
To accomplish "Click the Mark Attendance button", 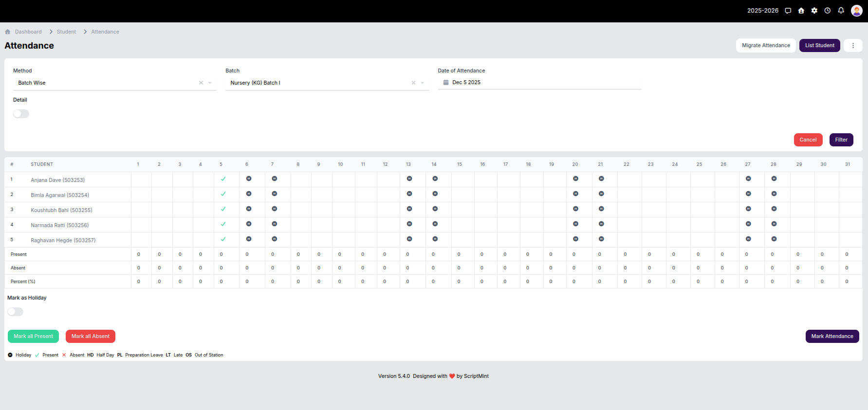I will pyautogui.click(x=832, y=336).
